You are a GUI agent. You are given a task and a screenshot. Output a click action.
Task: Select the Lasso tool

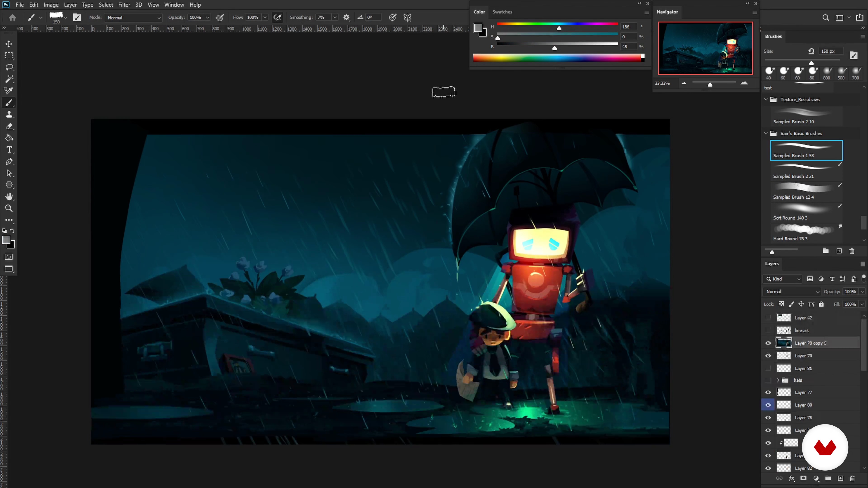tap(9, 67)
